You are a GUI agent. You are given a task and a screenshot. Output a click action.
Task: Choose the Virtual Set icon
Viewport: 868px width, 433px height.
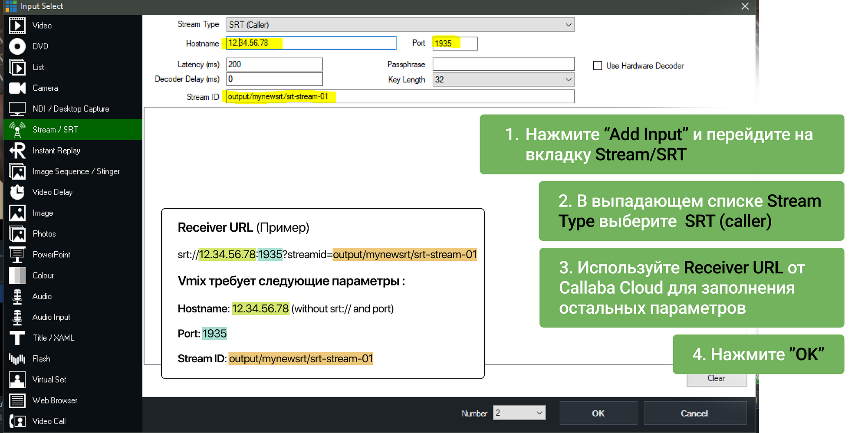[x=17, y=380]
